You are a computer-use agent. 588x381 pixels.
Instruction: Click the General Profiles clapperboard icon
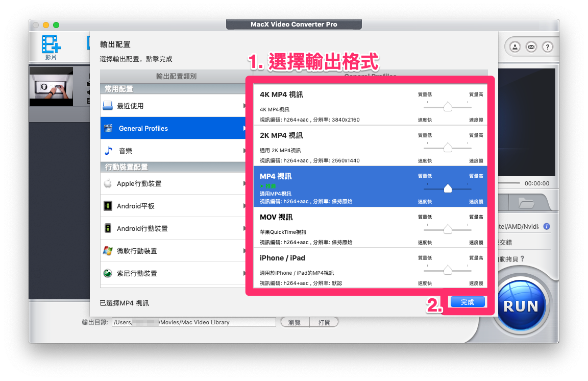[108, 128]
